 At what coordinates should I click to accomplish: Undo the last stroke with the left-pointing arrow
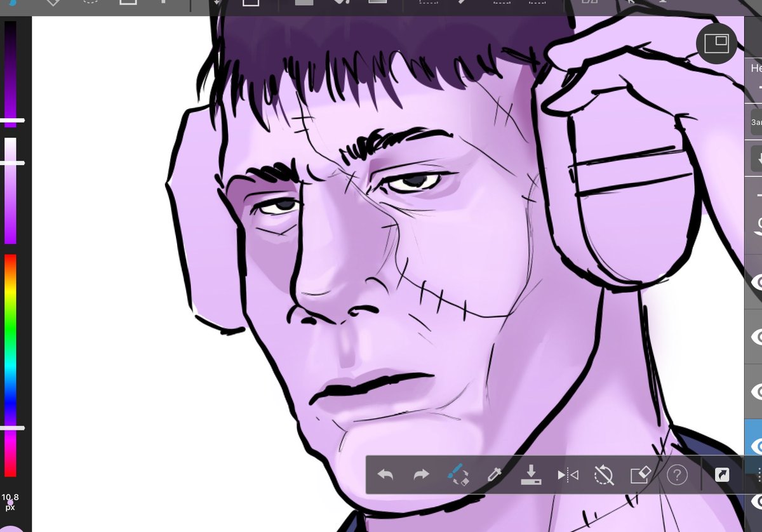tap(385, 474)
